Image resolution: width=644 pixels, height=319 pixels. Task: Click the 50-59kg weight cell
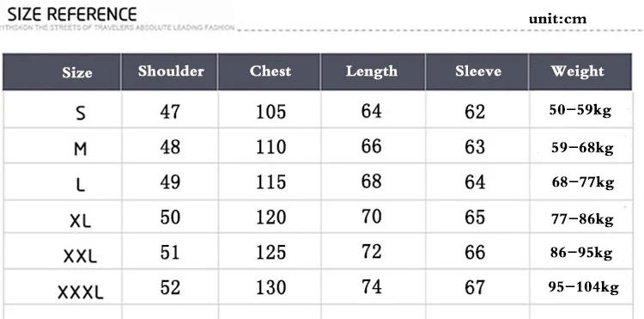tap(580, 111)
